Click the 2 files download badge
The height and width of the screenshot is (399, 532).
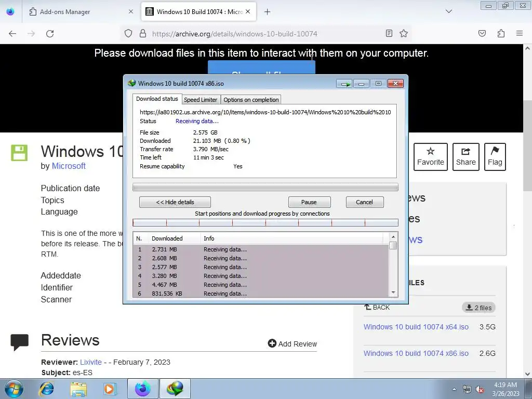click(478, 308)
